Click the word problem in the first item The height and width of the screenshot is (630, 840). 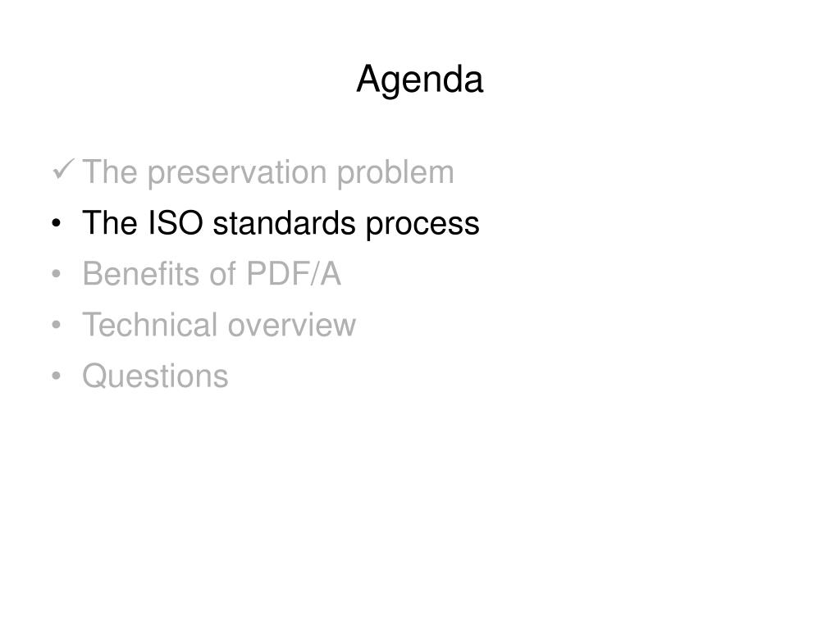(395, 172)
